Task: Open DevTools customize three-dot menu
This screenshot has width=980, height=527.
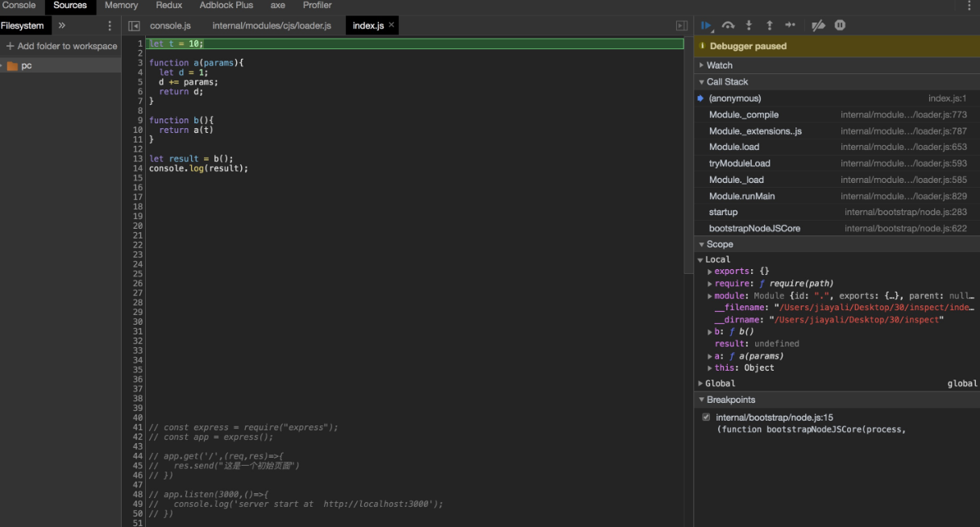Action: pyautogui.click(x=969, y=6)
